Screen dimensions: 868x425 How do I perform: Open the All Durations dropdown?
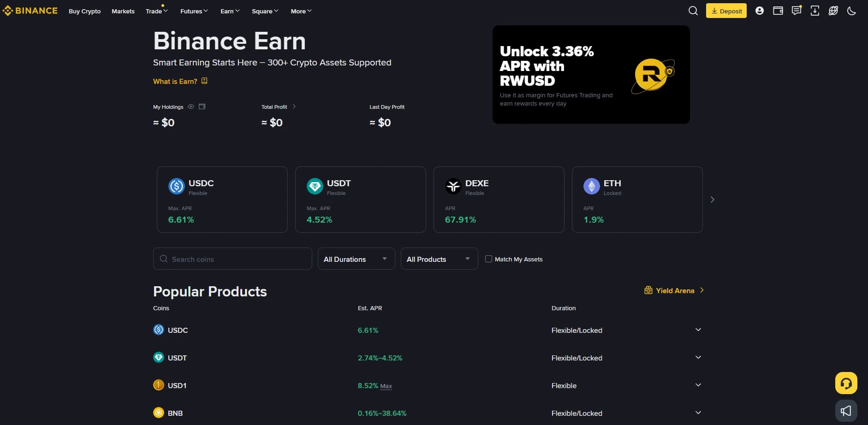(x=356, y=259)
